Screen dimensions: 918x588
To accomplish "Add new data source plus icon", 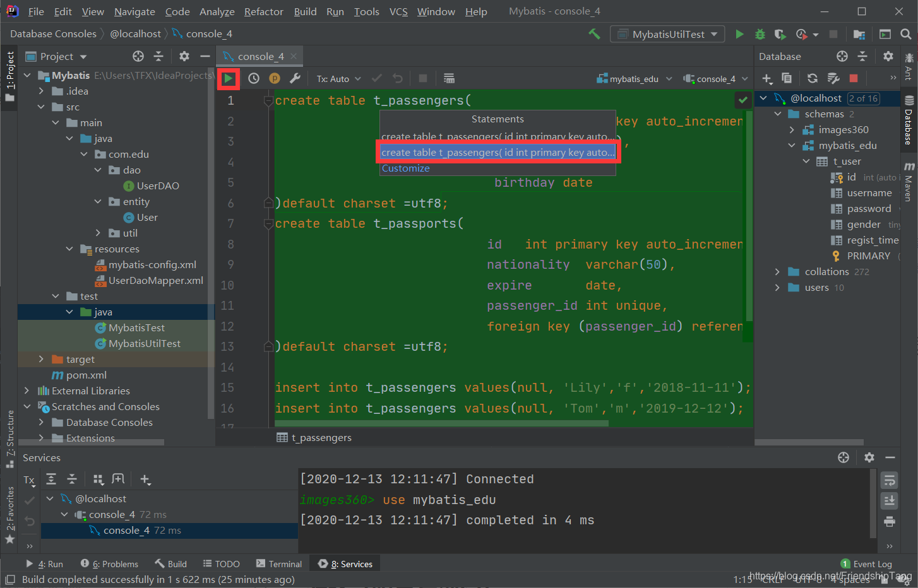I will (767, 79).
